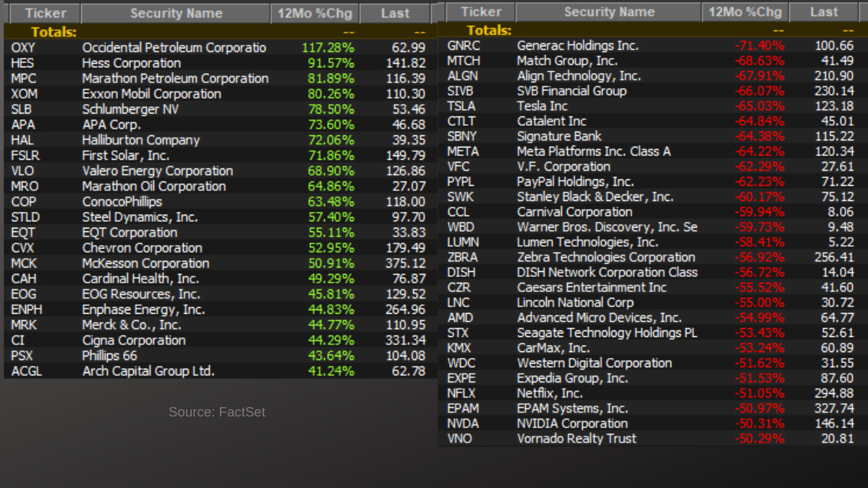The width and height of the screenshot is (868, 488).
Task: Click the APA Corp. name
Action: pos(111,125)
